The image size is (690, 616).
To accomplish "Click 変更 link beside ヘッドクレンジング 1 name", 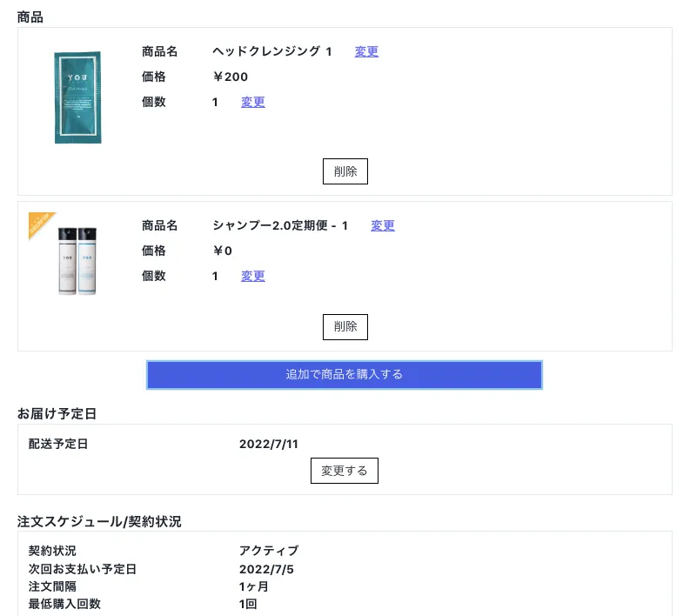I will pos(366,51).
